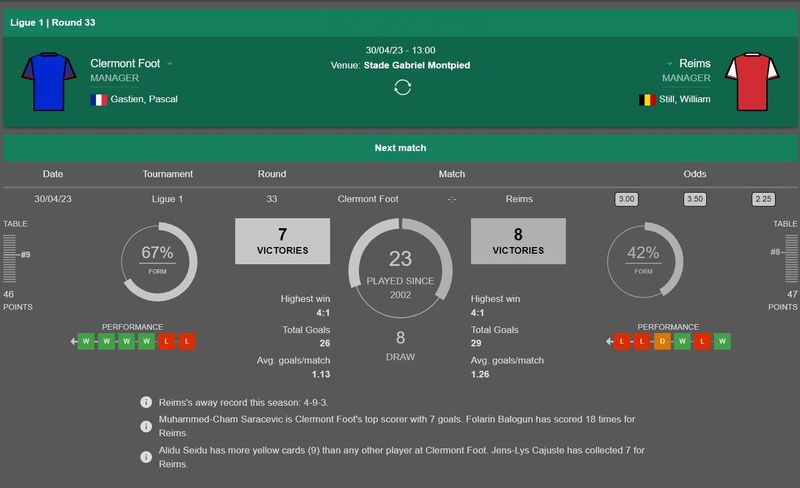Click the 30/04/23 date cell in match row
The width and height of the screenshot is (800, 488).
click(x=53, y=199)
